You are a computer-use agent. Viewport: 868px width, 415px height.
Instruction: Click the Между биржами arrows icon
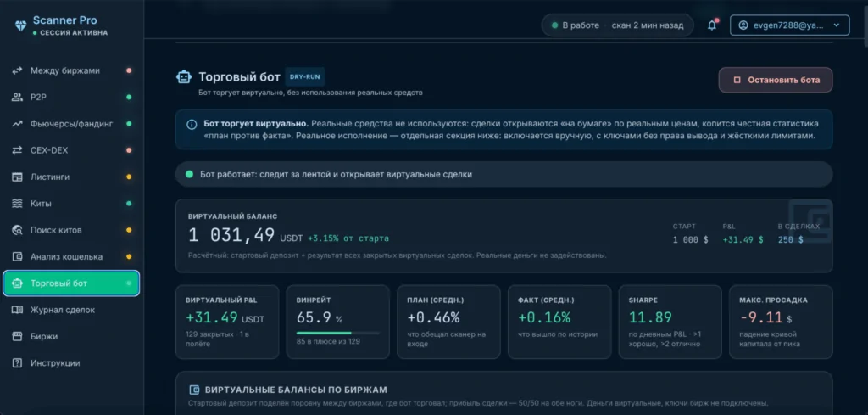[x=17, y=70]
